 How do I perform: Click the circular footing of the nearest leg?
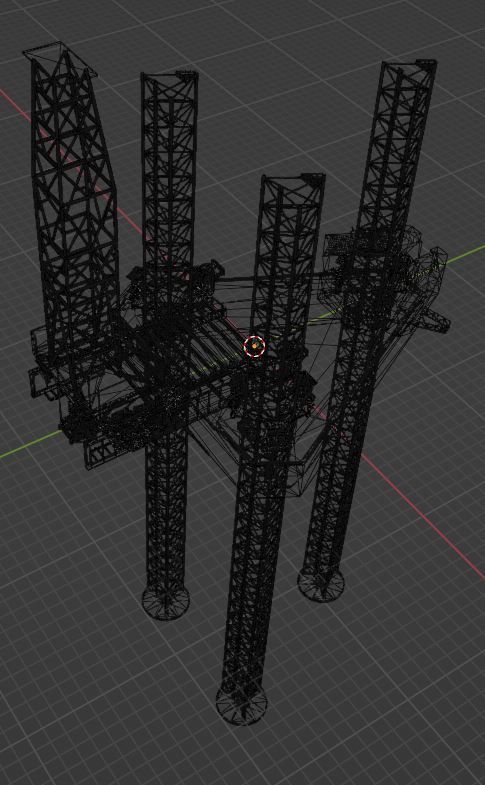click(241, 704)
